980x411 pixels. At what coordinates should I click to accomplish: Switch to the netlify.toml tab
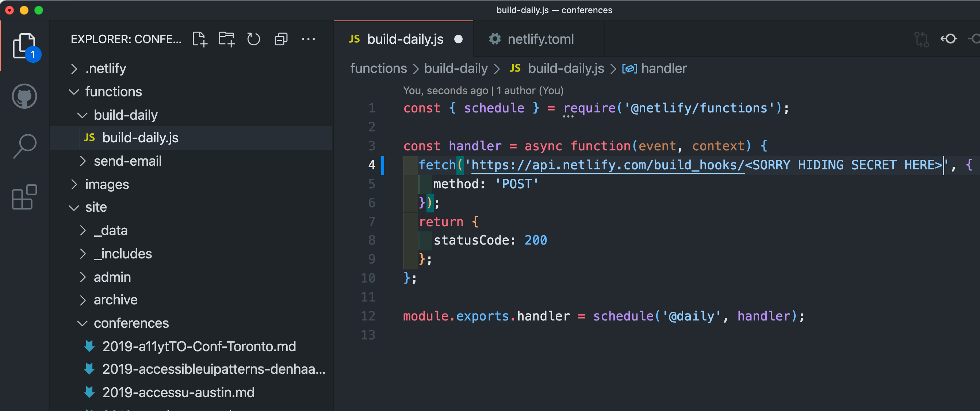(540, 39)
